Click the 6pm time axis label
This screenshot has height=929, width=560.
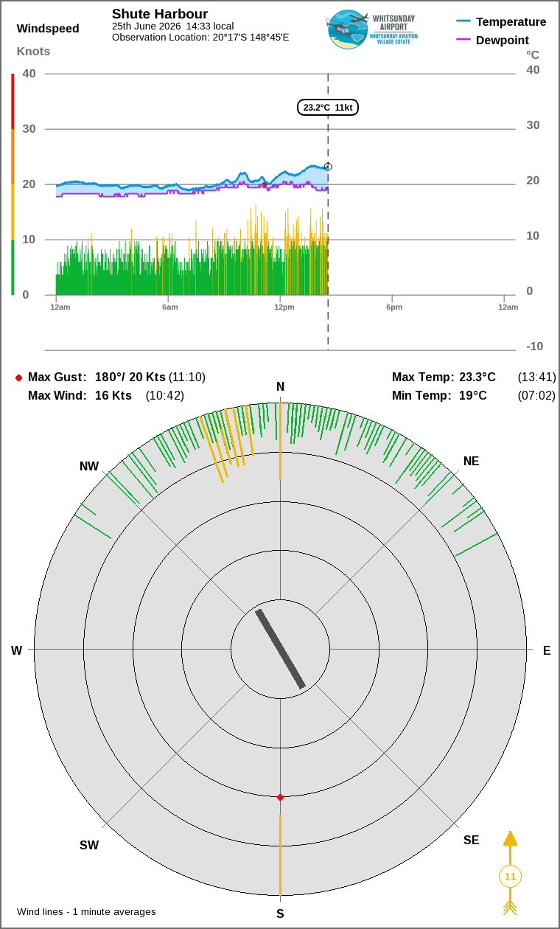coord(394,307)
